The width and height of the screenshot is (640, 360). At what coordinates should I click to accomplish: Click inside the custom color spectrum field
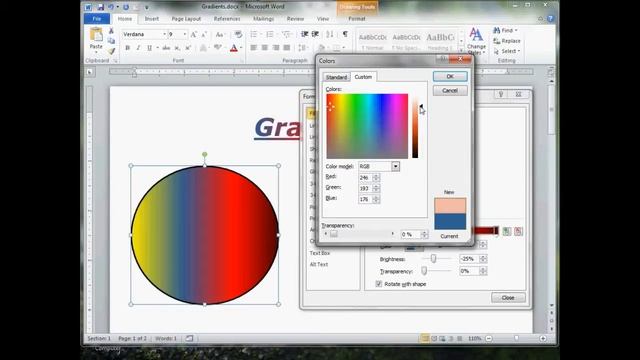[x=367, y=126]
